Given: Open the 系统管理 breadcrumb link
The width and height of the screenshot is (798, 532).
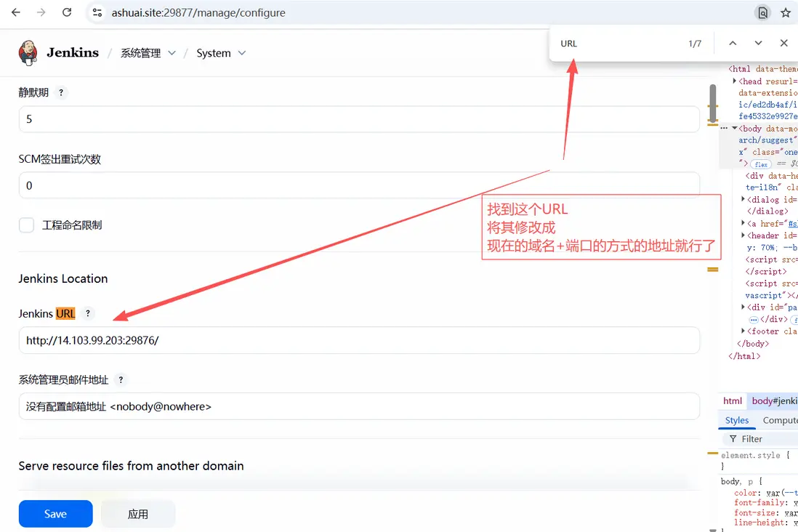Looking at the screenshot, I should pyautogui.click(x=140, y=53).
